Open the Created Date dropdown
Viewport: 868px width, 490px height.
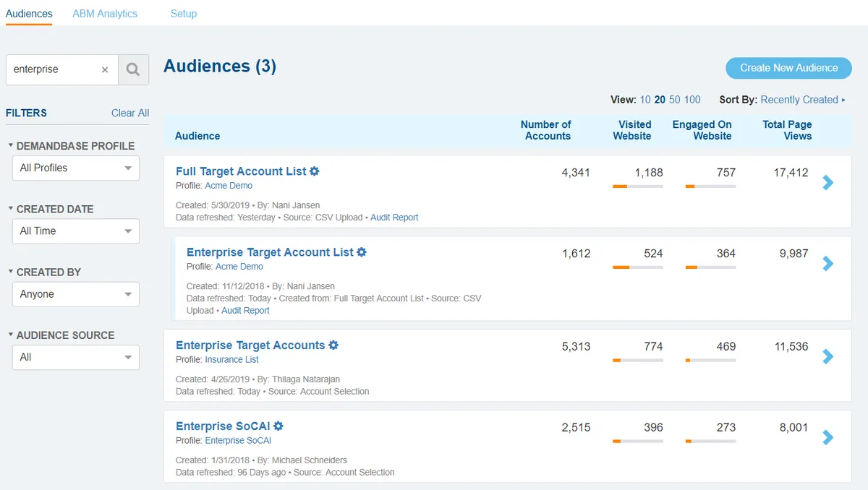(x=76, y=231)
